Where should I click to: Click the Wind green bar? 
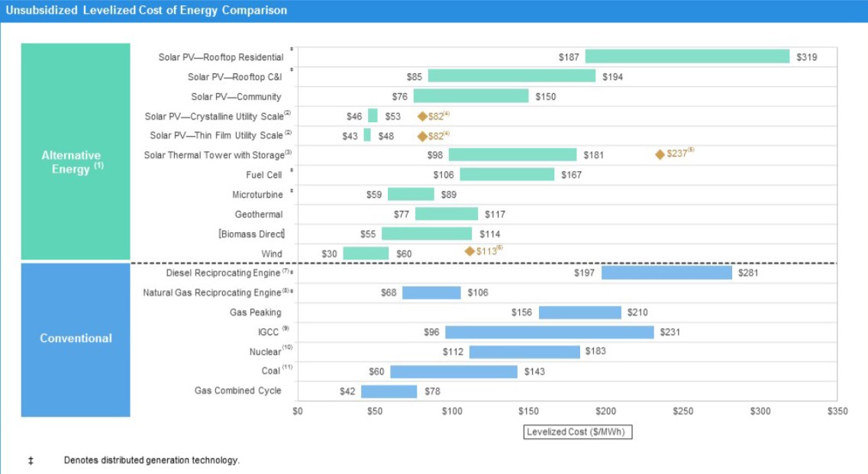[366, 253]
